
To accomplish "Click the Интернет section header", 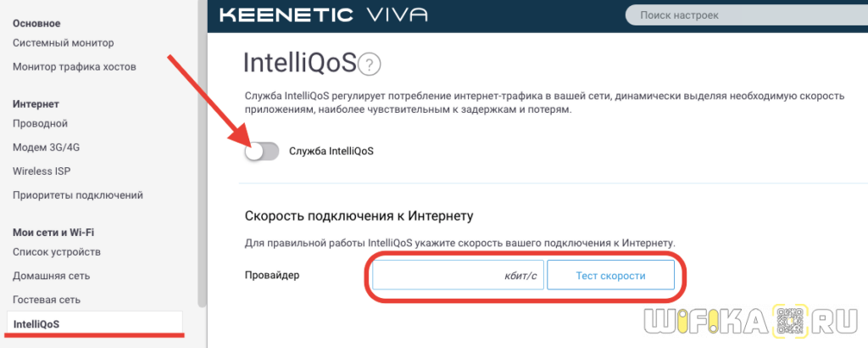I will 36,104.
